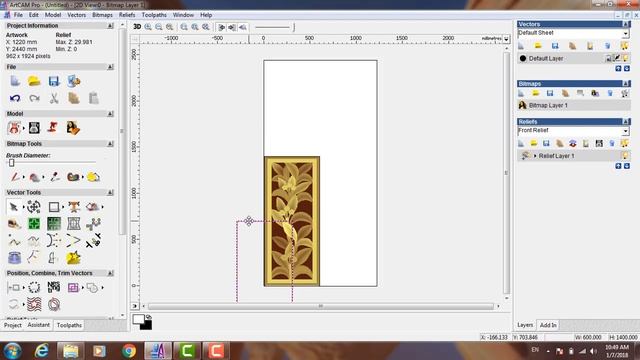The image size is (640, 360).
Task: Open the Vectors menu
Action: (76, 15)
